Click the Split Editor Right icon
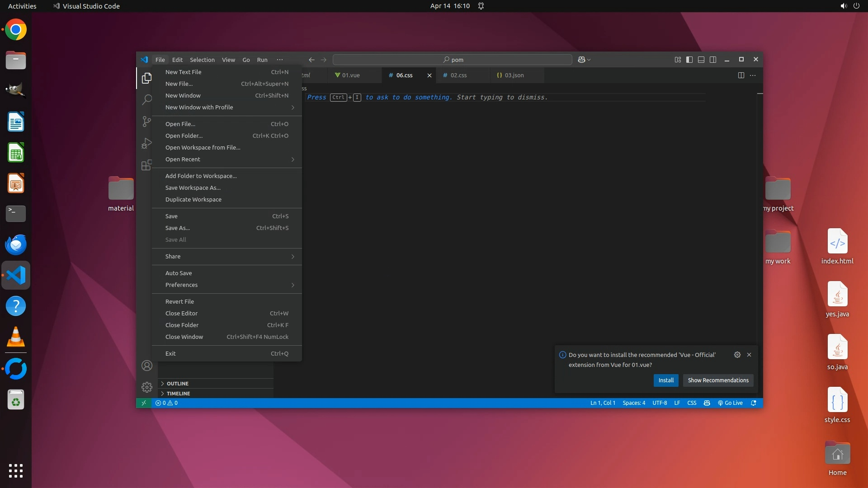The width and height of the screenshot is (868, 488). tap(741, 75)
